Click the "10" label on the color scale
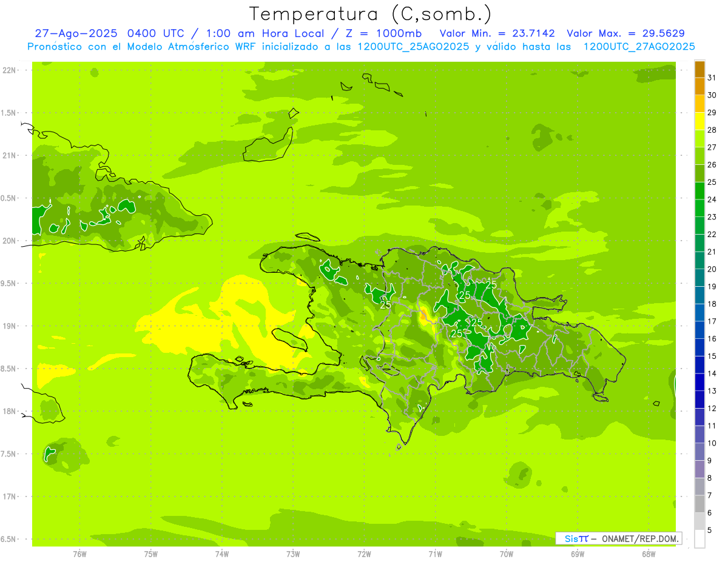Image resolution: width=728 pixels, height=562 pixels. 712,443
